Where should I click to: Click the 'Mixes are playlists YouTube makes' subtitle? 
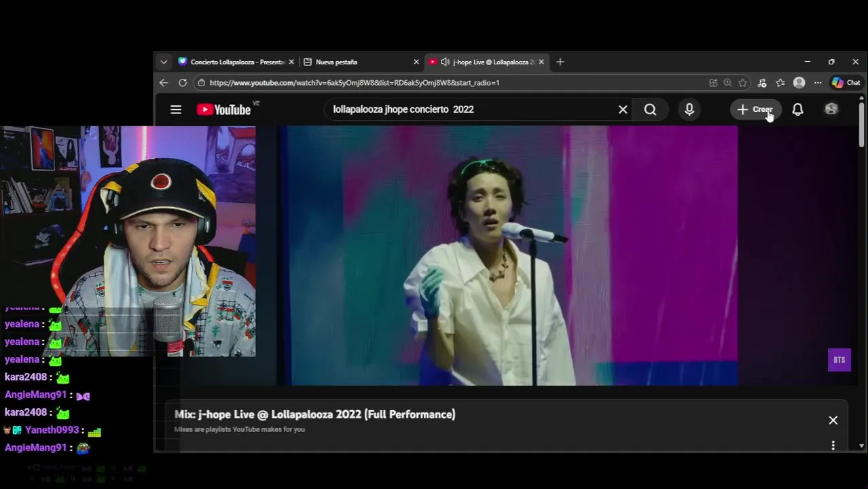[240, 429]
